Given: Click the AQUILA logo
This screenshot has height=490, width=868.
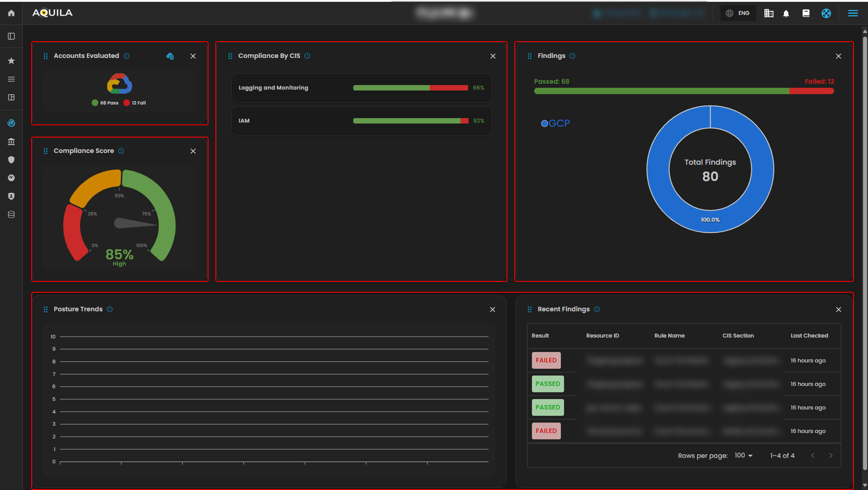Looking at the screenshot, I should coord(52,13).
